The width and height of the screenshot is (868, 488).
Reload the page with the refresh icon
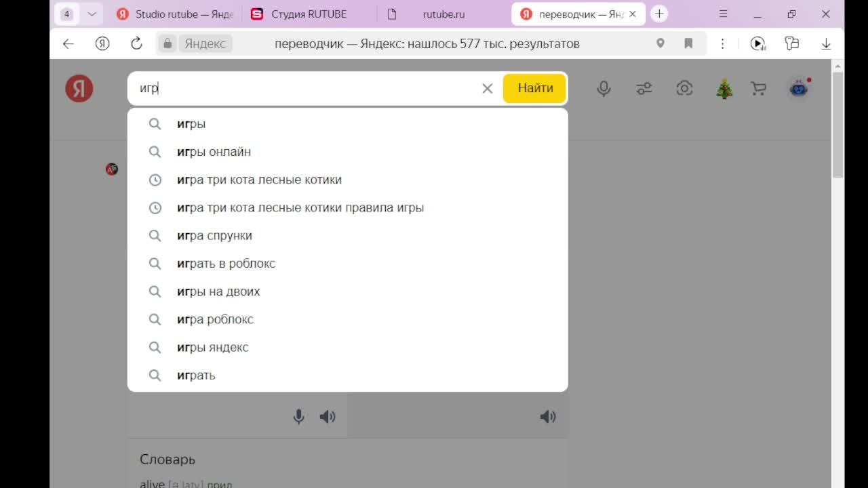136,43
